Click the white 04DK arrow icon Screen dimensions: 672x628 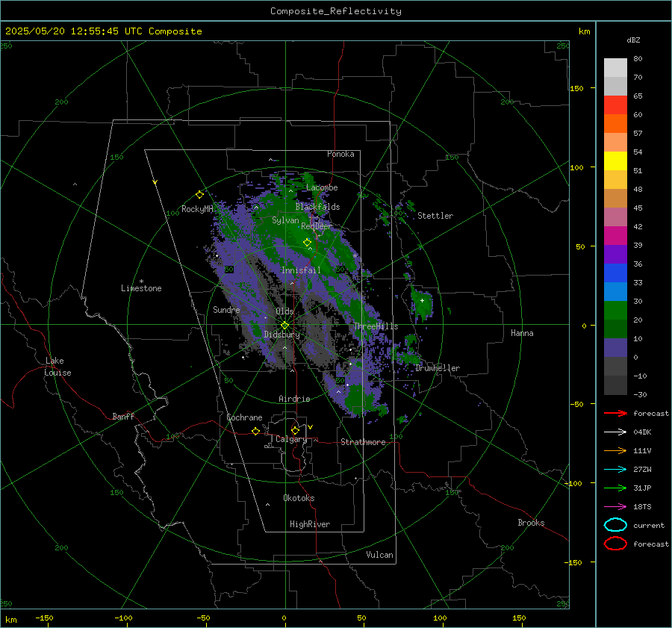[615, 432]
